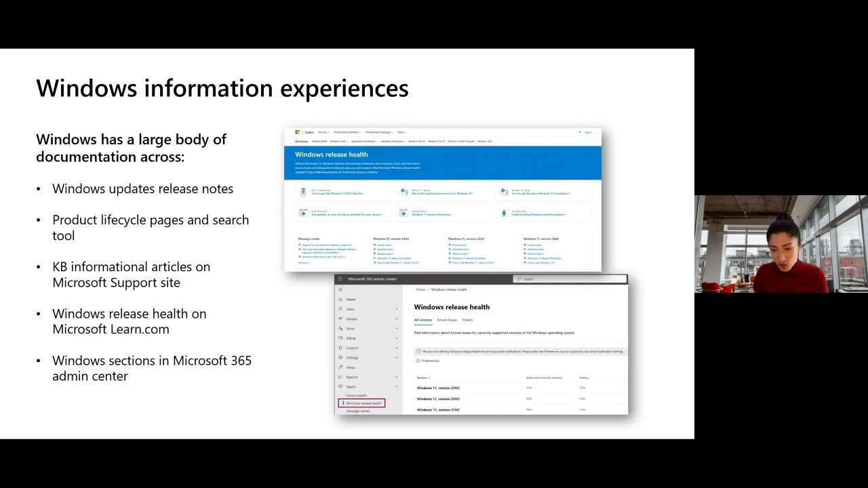View active issues for version 23H2
The height and width of the screenshot is (488, 868).
[529, 388]
